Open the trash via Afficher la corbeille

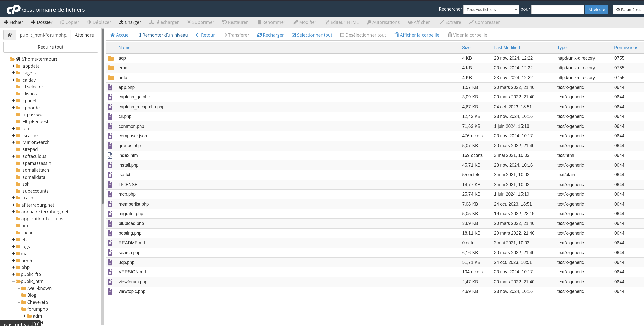(x=417, y=35)
